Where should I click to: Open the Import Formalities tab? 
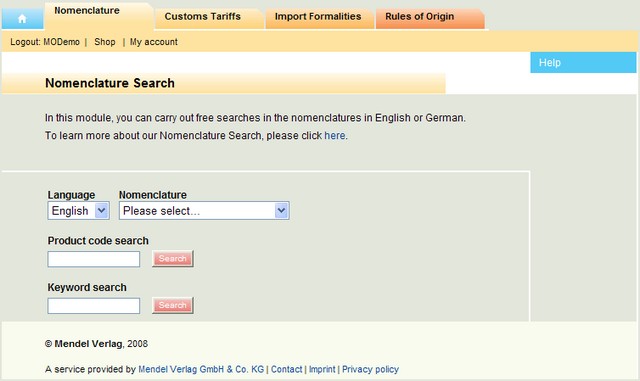click(x=320, y=18)
